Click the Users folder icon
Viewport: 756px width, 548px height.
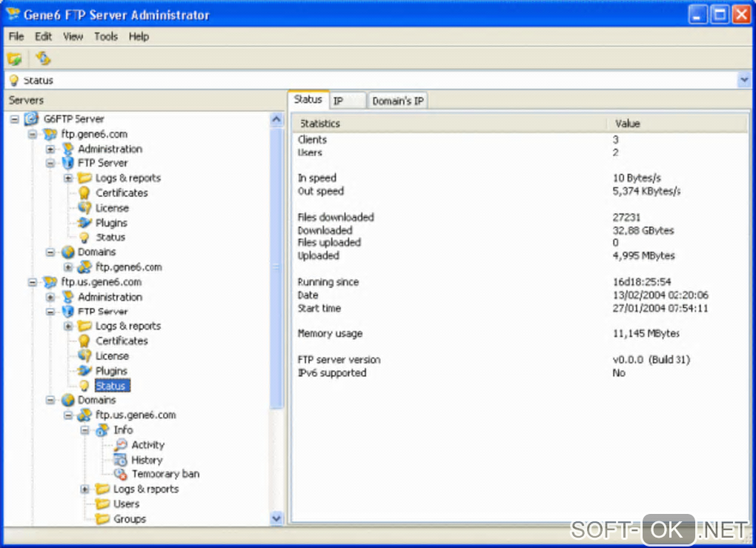pyautogui.click(x=103, y=504)
